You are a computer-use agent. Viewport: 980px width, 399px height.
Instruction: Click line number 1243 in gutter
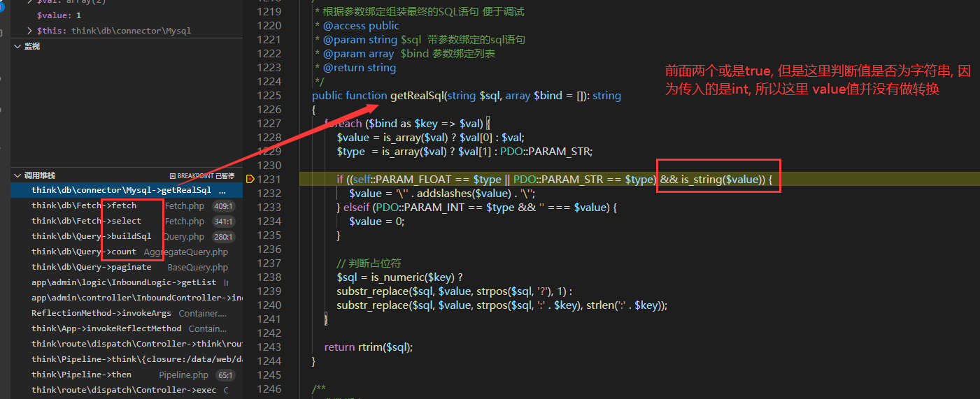[x=269, y=347]
